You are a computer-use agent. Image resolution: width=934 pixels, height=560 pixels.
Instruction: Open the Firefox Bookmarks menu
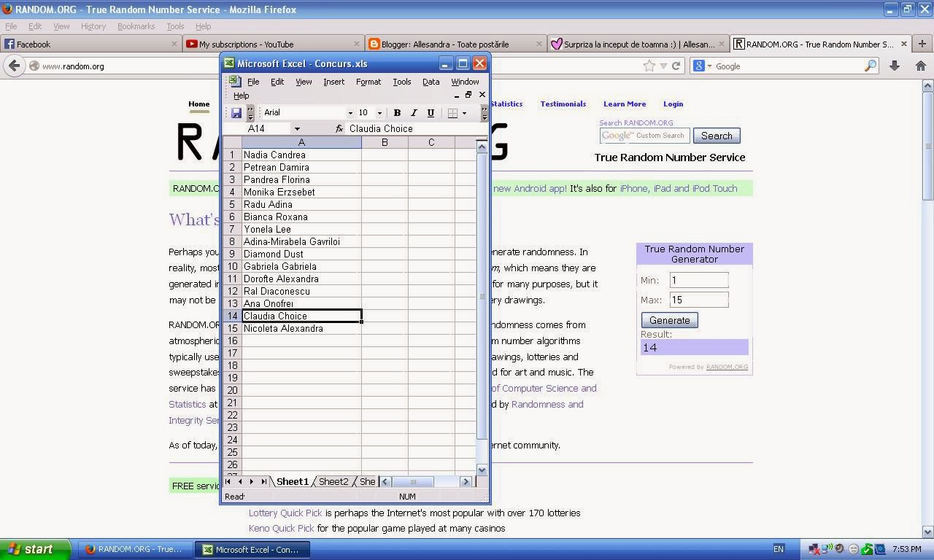pos(136,26)
